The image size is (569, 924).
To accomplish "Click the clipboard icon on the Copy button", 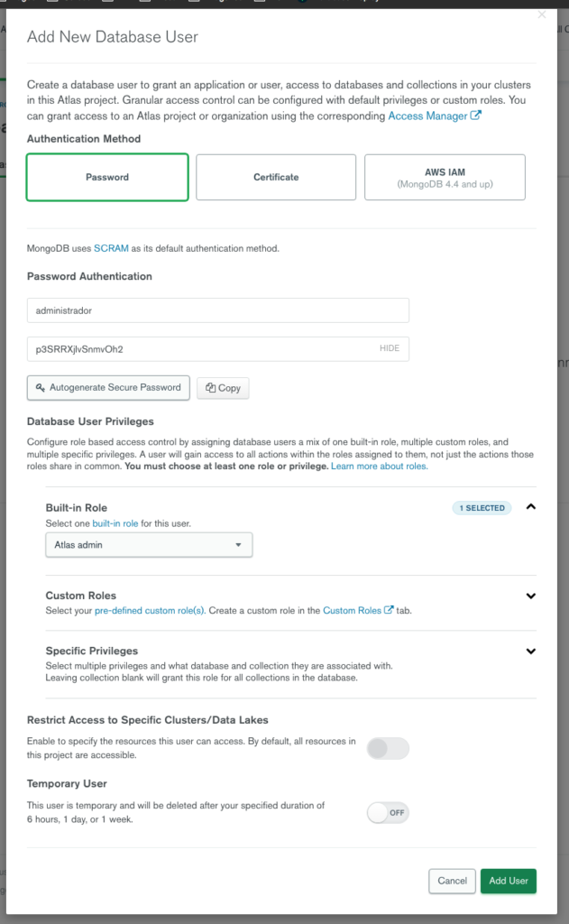I will pyautogui.click(x=210, y=388).
